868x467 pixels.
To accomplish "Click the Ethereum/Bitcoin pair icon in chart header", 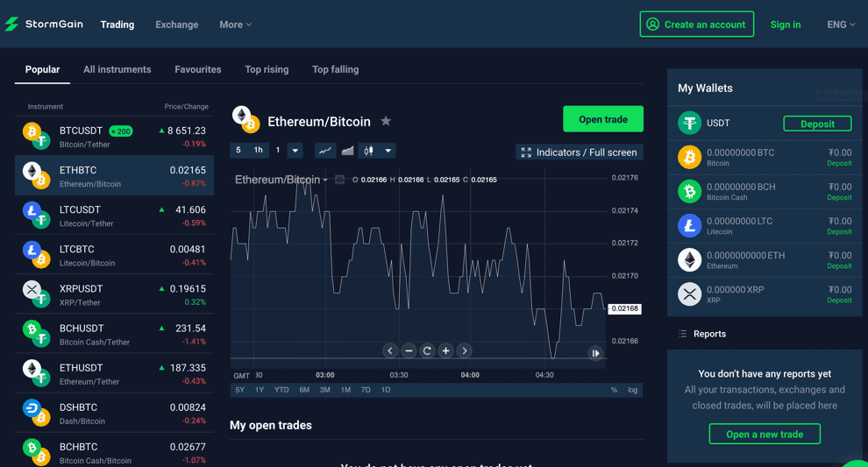I will coord(245,119).
